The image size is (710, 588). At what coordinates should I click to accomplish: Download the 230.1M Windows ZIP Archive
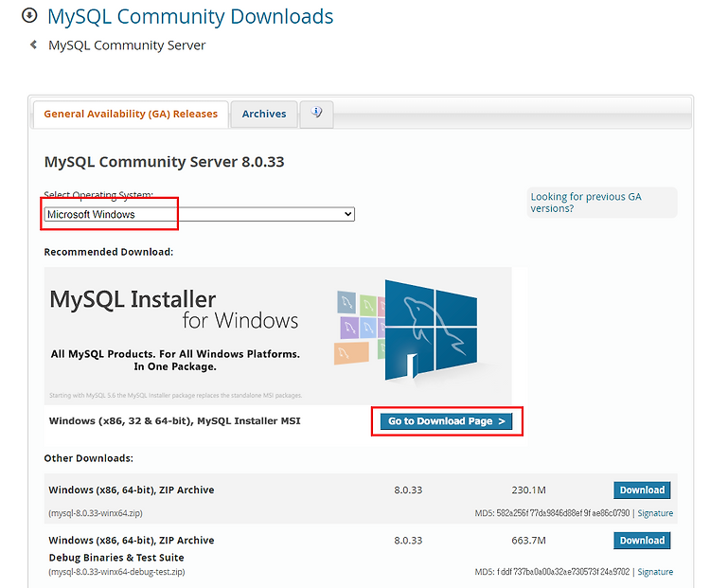pos(642,490)
